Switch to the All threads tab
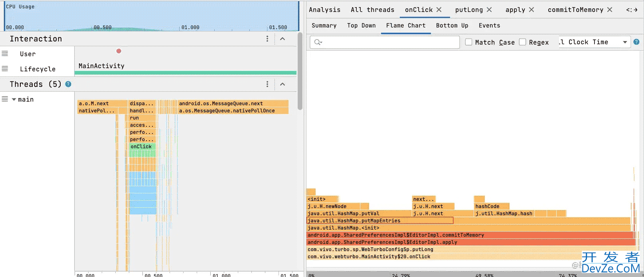The width and height of the screenshot is (644, 277). (372, 10)
